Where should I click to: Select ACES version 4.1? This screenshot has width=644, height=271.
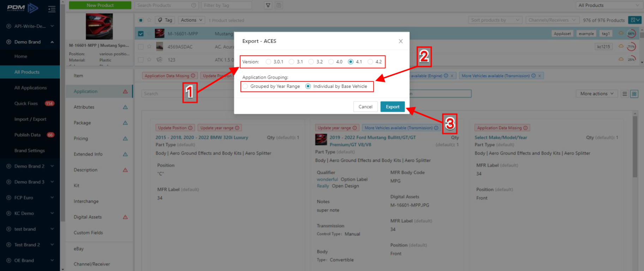pos(351,62)
